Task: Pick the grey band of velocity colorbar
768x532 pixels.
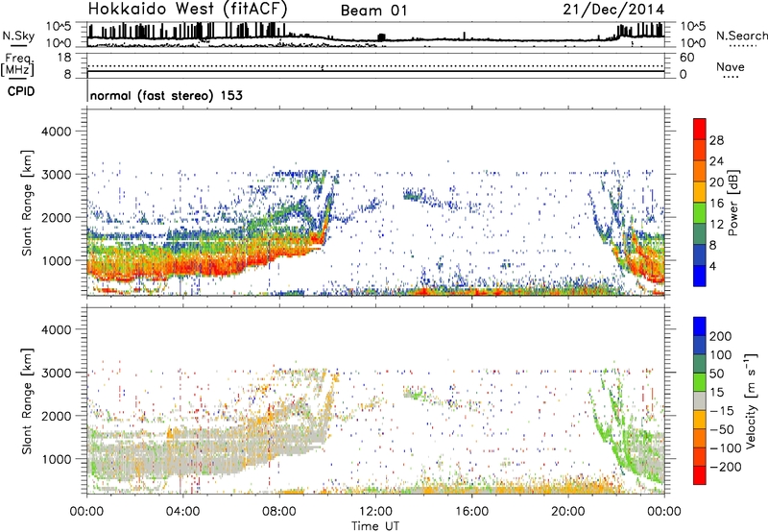Action: coord(700,400)
